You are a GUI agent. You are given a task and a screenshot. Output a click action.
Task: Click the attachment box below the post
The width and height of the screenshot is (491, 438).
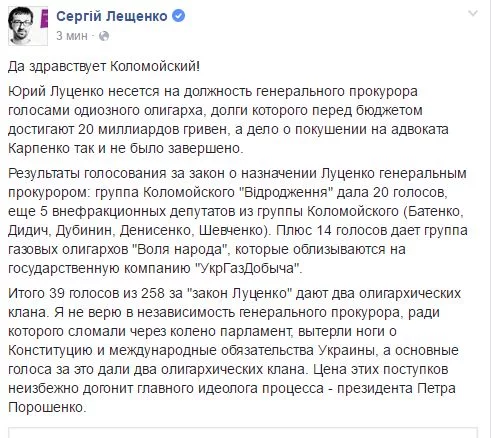243,433
